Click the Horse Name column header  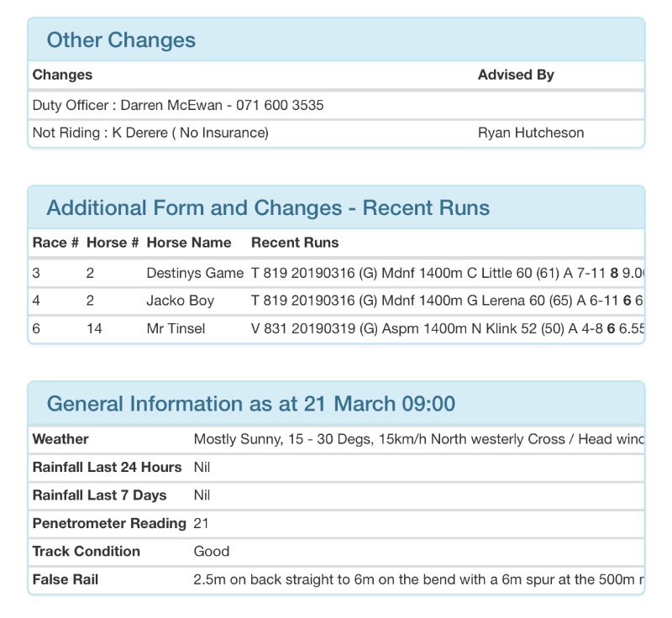[188, 243]
